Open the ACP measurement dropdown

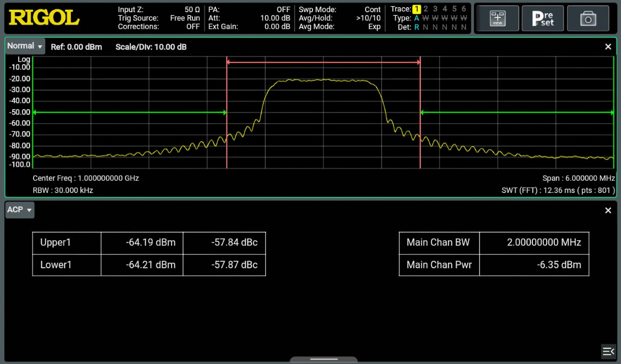[x=20, y=210]
